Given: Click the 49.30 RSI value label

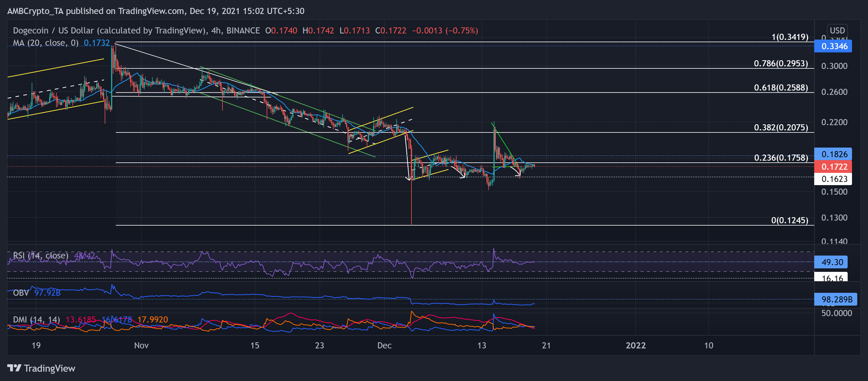Looking at the screenshot, I should (830, 262).
